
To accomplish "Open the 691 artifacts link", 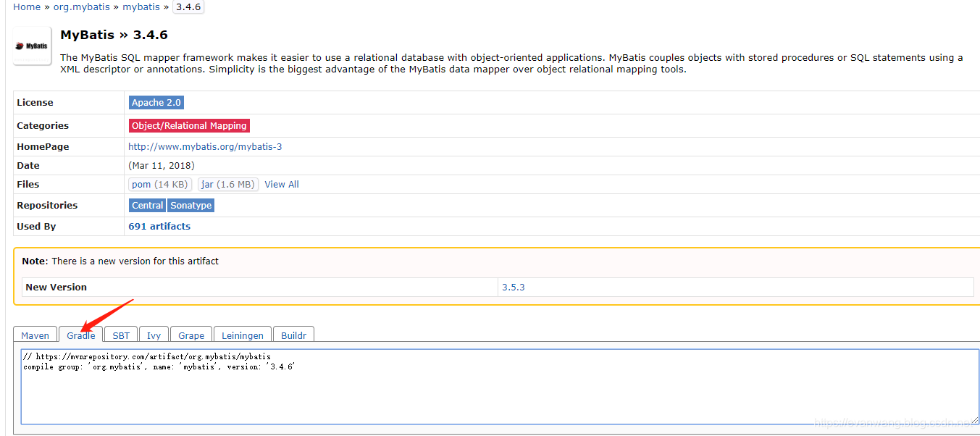I will click(159, 227).
